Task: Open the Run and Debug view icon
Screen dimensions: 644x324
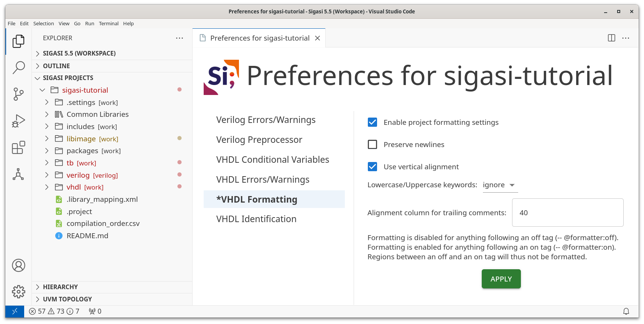Action: click(18, 121)
